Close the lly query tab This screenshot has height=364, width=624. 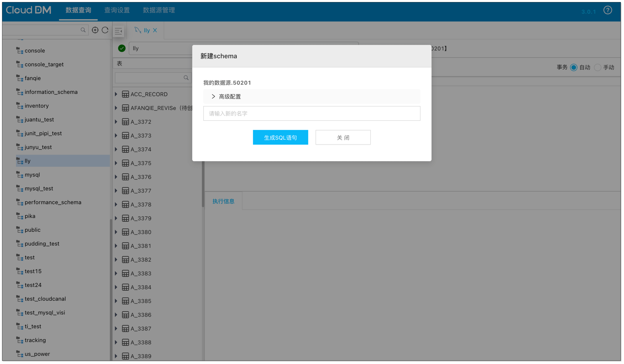click(155, 30)
